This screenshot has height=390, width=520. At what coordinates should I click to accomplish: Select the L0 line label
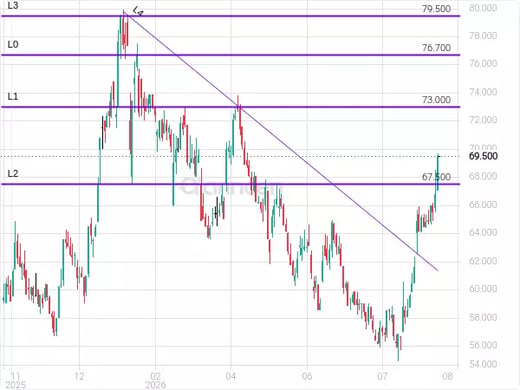pos(13,45)
